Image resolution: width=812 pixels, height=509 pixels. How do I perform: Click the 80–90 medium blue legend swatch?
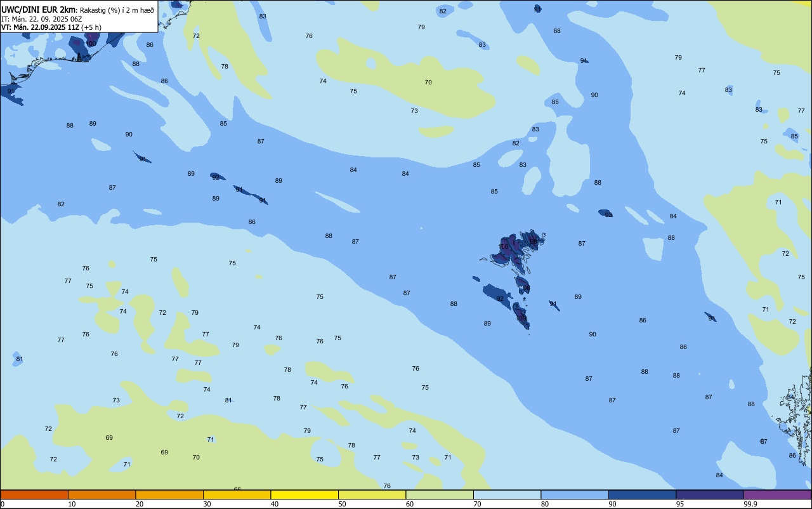tap(575, 494)
